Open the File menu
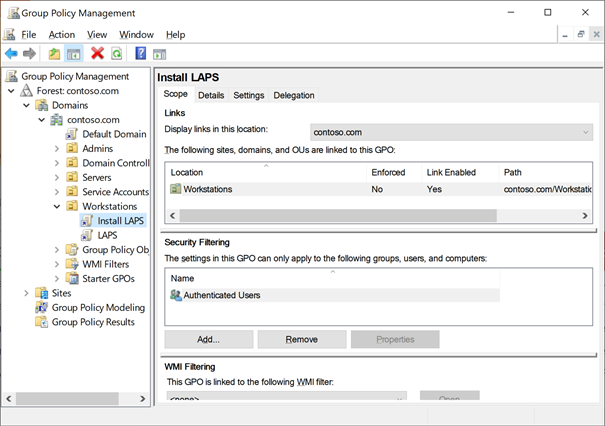Image resolution: width=605 pixels, height=426 pixels. click(x=29, y=35)
